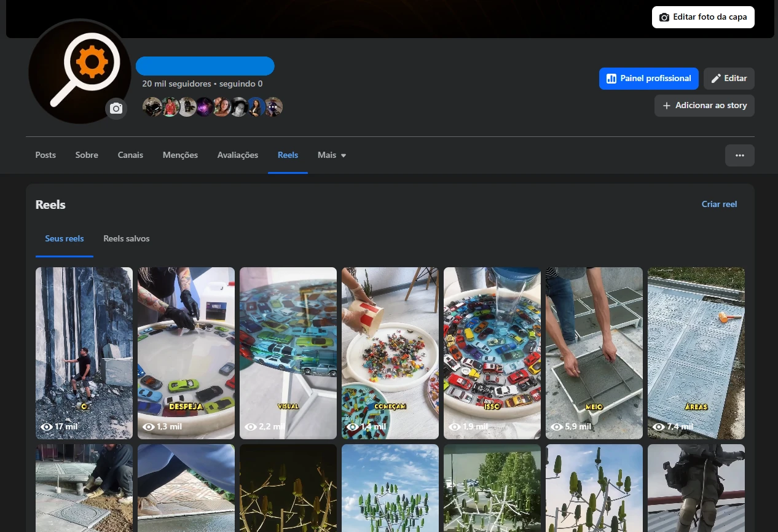Viewport: 778px width, 532px height.
Task: Switch to the Posts tab
Action: click(x=45, y=155)
